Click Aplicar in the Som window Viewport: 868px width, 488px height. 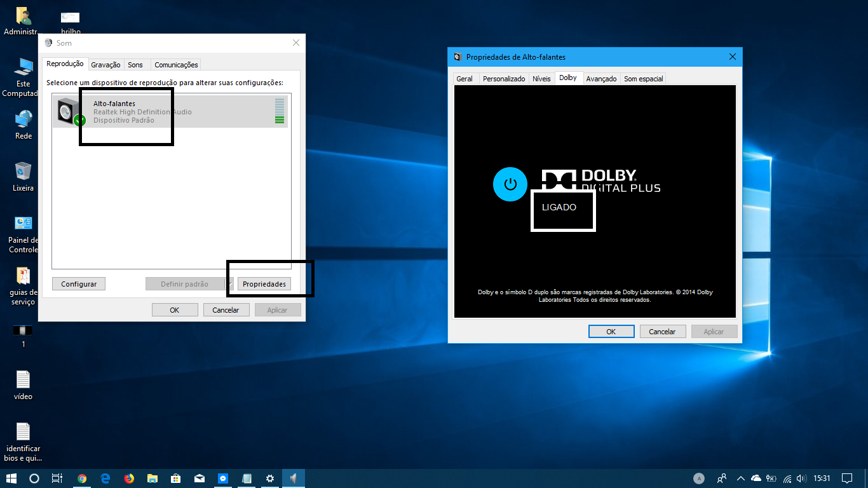point(278,310)
